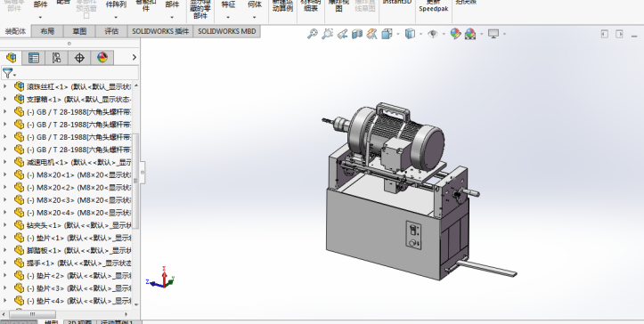Click the 脚踏板<1> part icon
644x324 pixels.
[x=20, y=250]
